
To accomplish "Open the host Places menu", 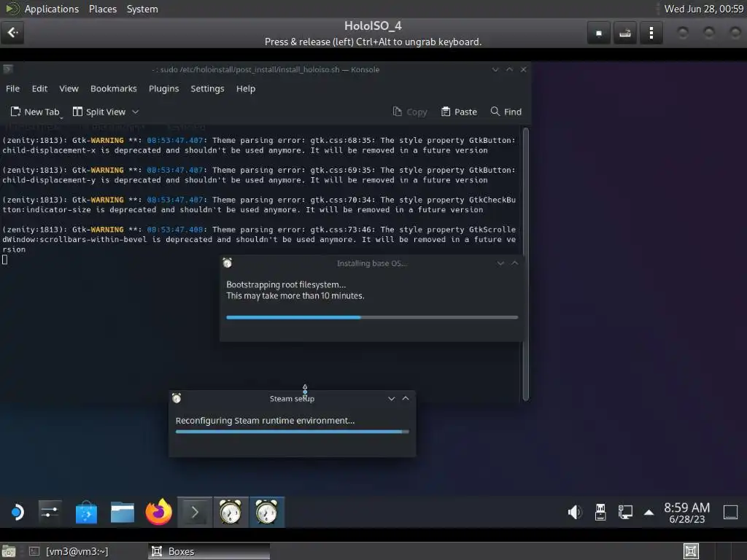I will point(103,9).
